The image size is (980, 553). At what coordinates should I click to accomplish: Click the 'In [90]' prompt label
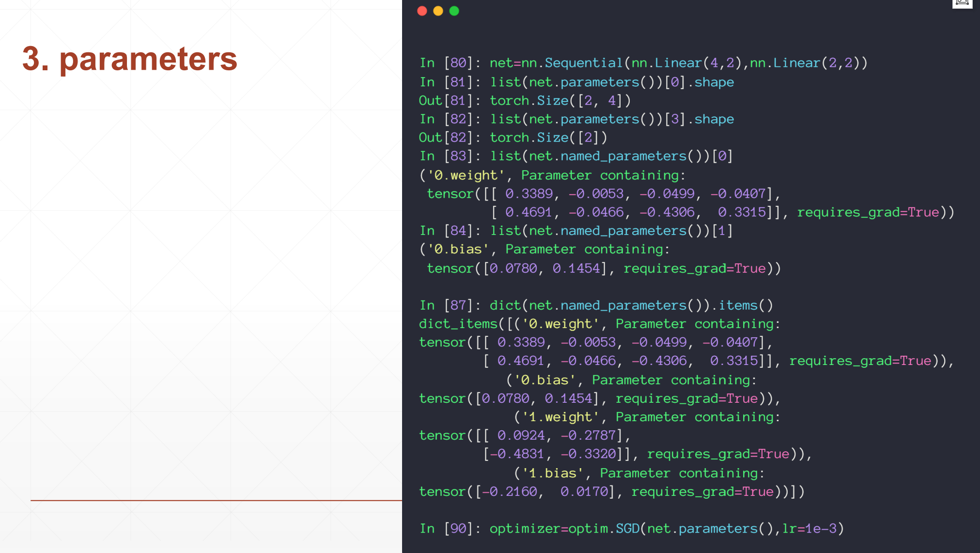(x=450, y=529)
